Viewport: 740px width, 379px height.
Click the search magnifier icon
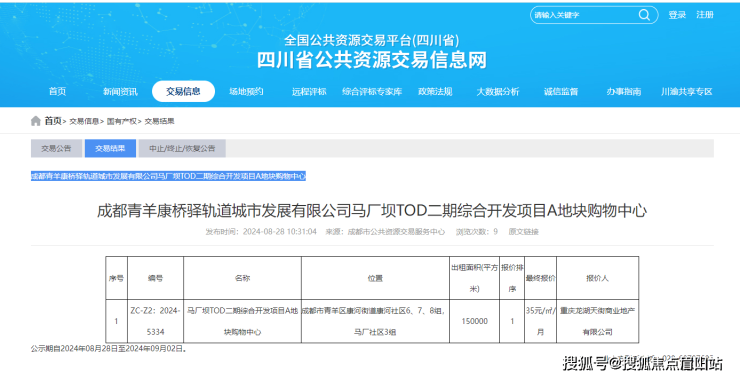(644, 15)
